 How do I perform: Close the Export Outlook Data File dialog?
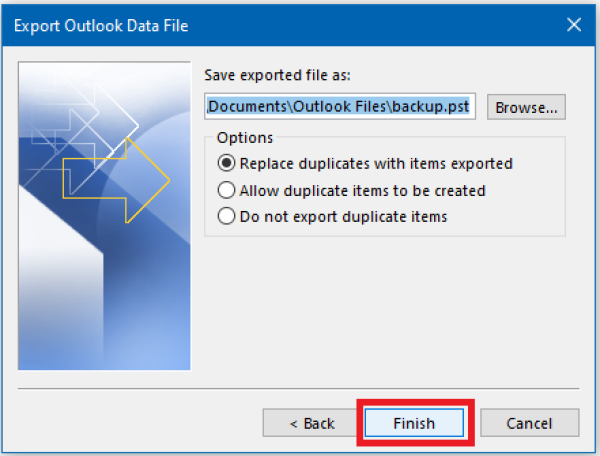573,25
